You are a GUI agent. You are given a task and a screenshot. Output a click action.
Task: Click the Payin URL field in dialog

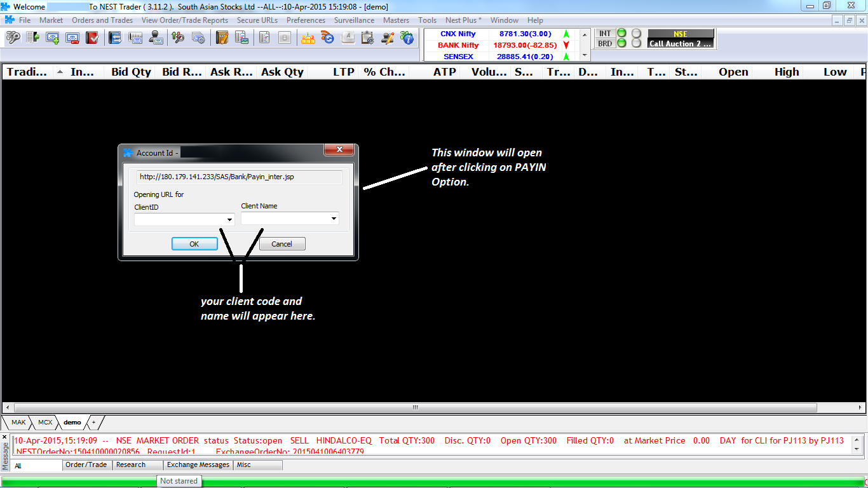point(240,177)
